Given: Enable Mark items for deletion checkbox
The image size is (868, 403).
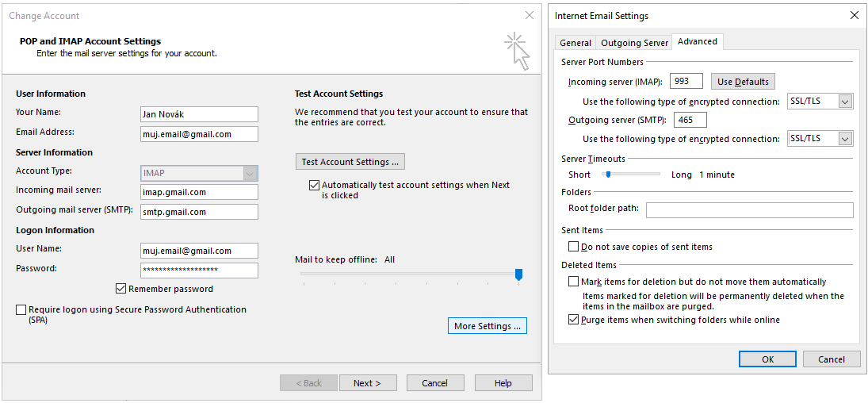Looking at the screenshot, I should [x=573, y=282].
